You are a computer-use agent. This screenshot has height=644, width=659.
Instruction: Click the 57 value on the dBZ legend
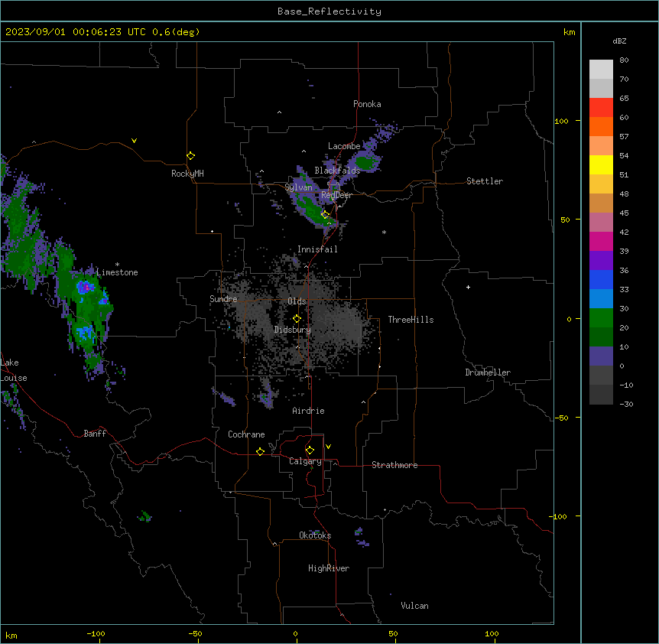[624, 137]
